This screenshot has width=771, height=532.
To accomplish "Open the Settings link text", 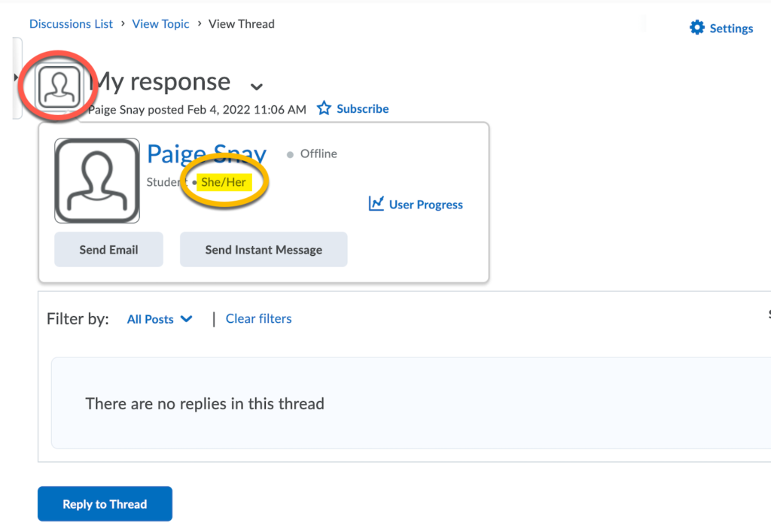I will point(731,29).
